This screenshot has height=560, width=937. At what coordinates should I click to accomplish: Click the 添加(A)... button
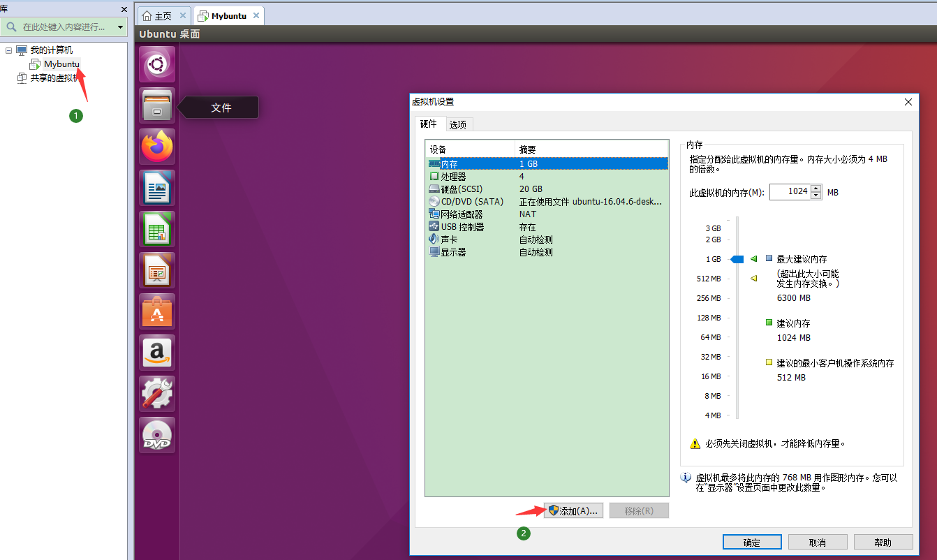(x=573, y=510)
